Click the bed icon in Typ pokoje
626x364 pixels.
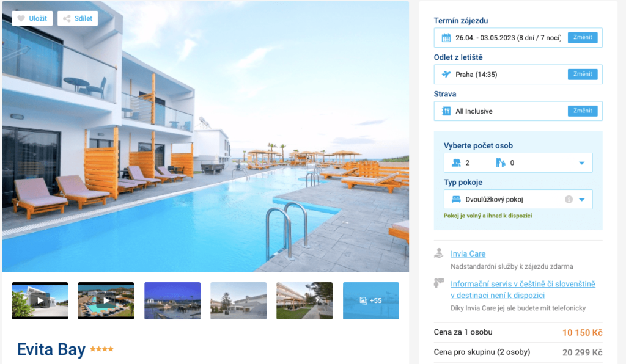pyautogui.click(x=456, y=199)
